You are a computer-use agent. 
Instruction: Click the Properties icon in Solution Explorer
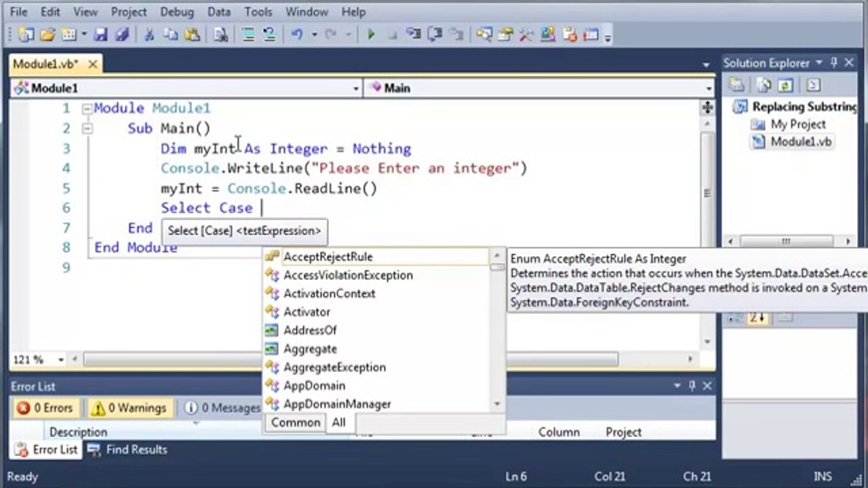[x=736, y=85]
